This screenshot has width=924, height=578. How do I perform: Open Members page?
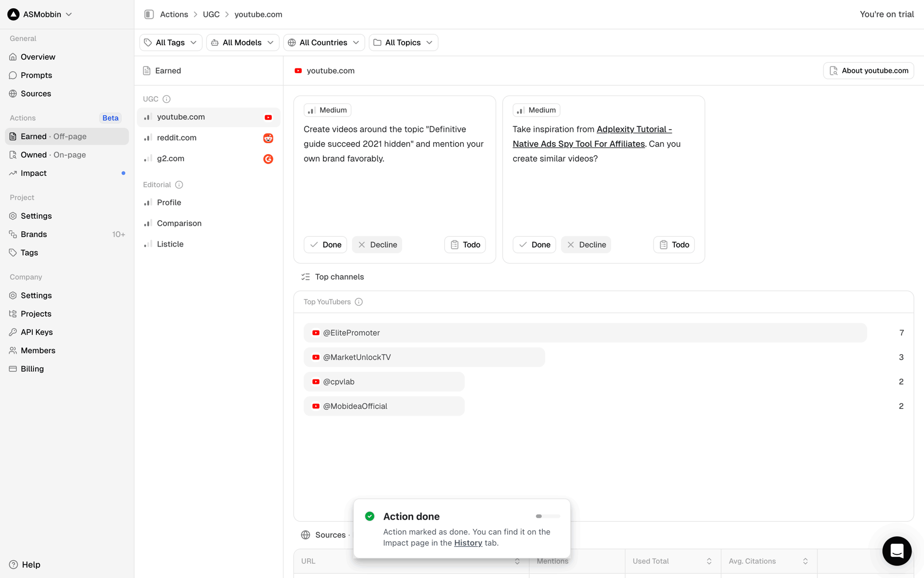(x=67, y=350)
